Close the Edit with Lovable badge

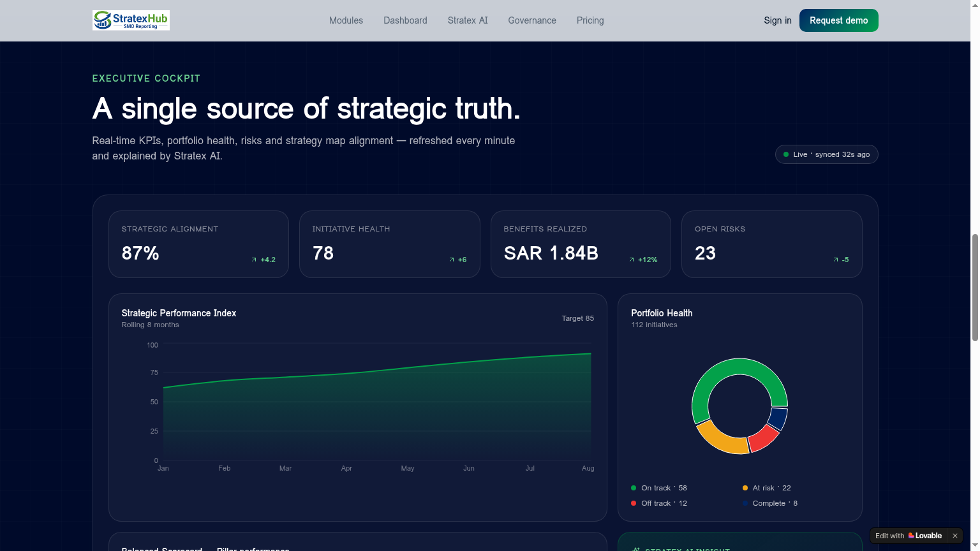click(x=955, y=536)
